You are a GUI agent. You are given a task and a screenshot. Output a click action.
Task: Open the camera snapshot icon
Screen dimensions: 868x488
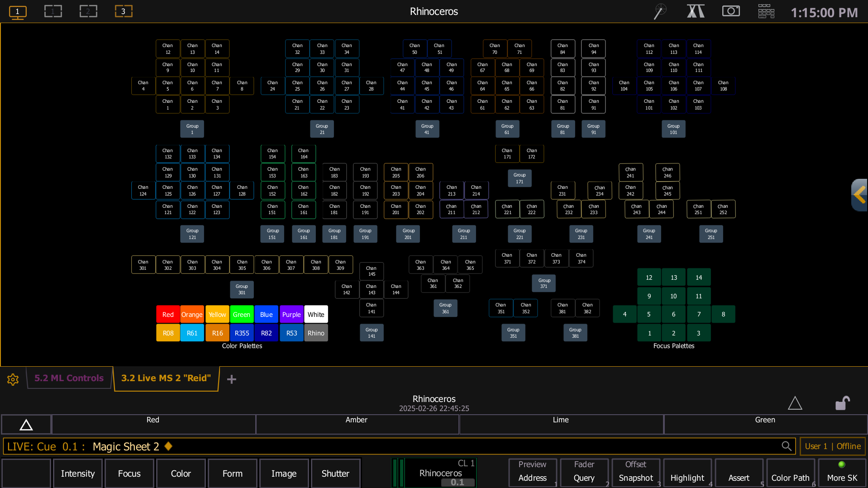[731, 11]
